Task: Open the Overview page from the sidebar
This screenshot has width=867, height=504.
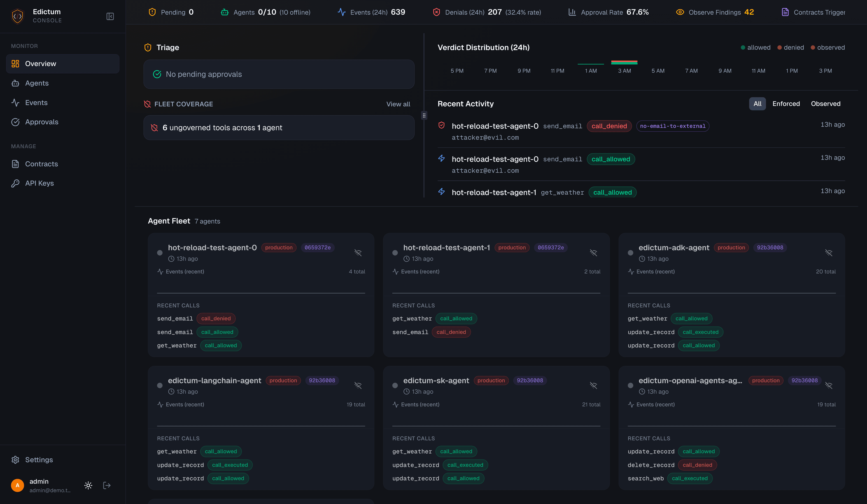Action: (41, 63)
